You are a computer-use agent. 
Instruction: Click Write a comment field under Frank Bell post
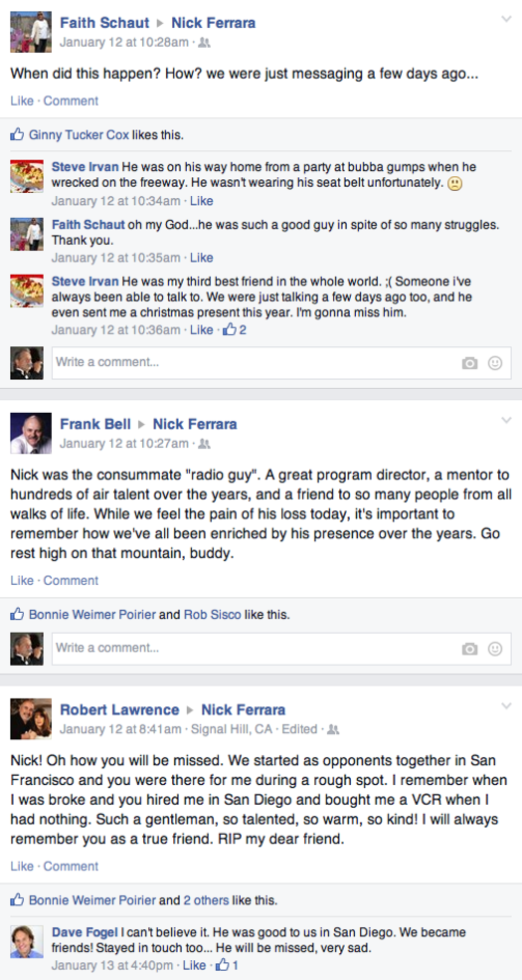coord(281,649)
